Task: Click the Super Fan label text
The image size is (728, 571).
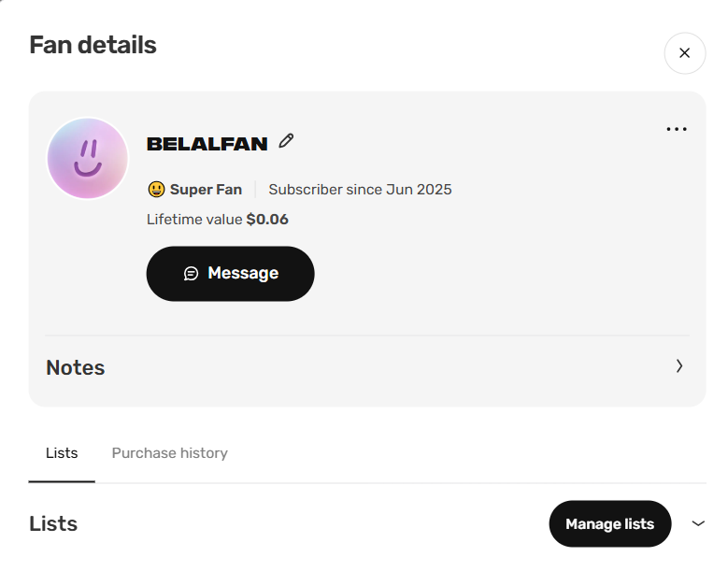Action: (206, 190)
